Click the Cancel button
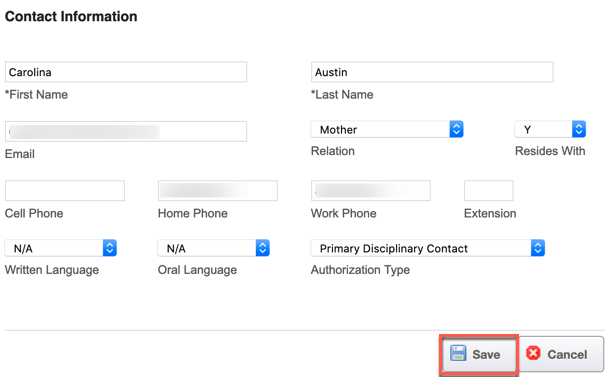Image resolution: width=613 pixels, height=377 pixels. point(561,354)
